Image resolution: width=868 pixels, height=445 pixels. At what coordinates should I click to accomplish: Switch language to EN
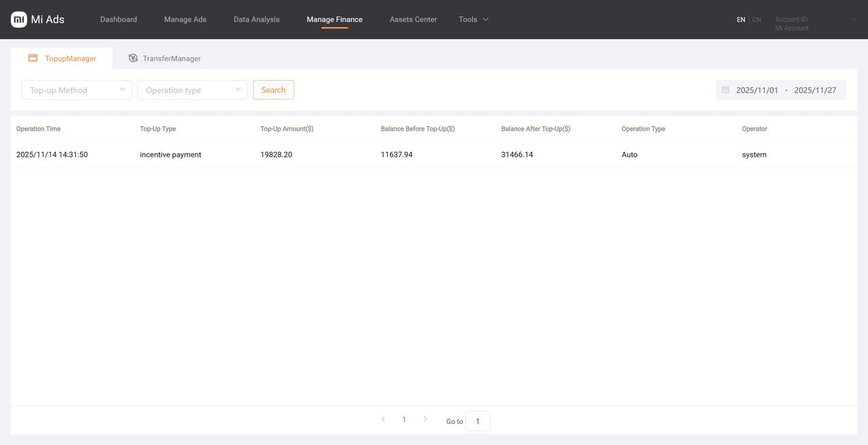[x=741, y=20]
